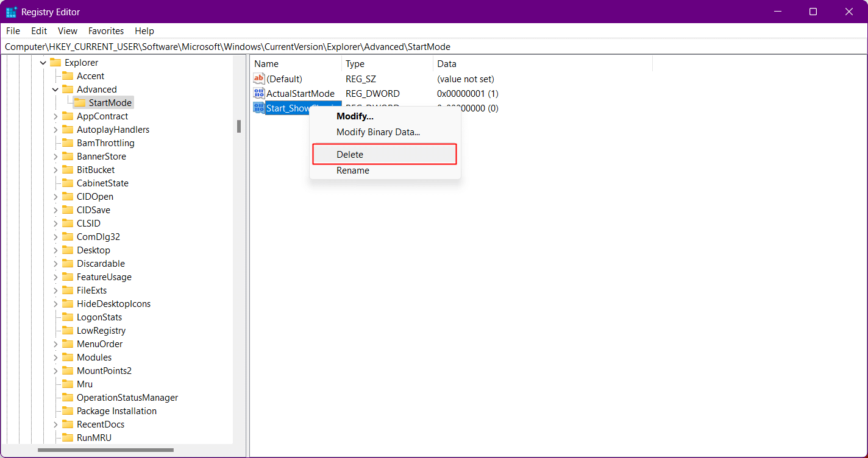868x458 pixels.
Task: Click REG_SZ type of (Default) value
Action: pos(361,79)
